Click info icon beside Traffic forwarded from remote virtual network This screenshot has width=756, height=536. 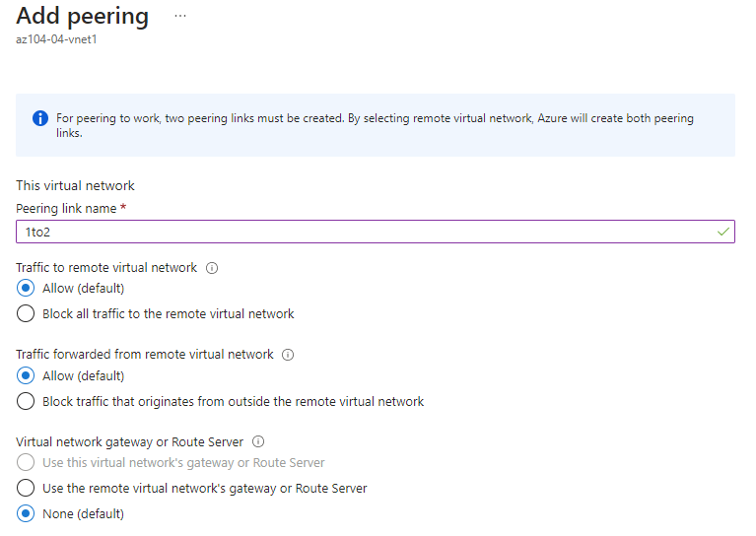pos(288,355)
